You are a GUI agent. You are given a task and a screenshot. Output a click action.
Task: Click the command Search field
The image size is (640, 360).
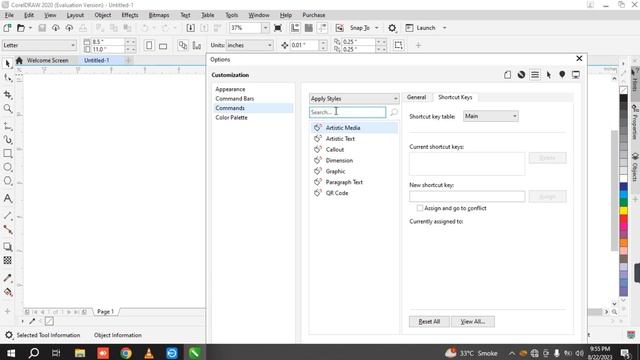tap(347, 112)
